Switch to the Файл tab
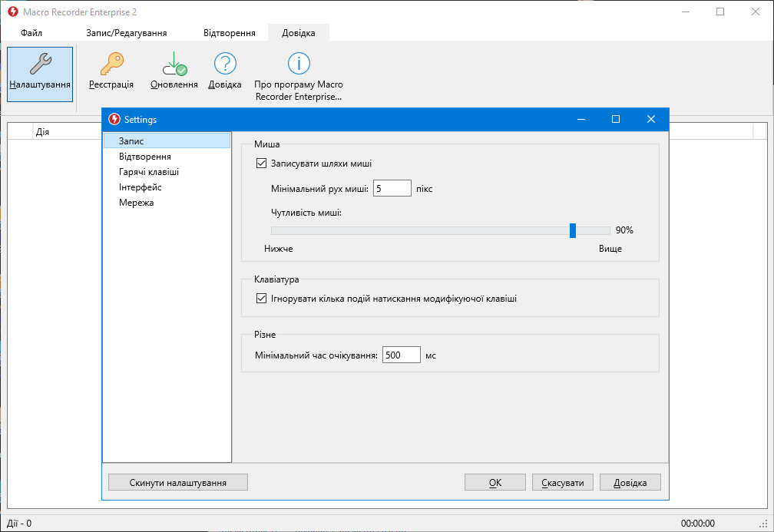The image size is (774, 532). pos(31,33)
